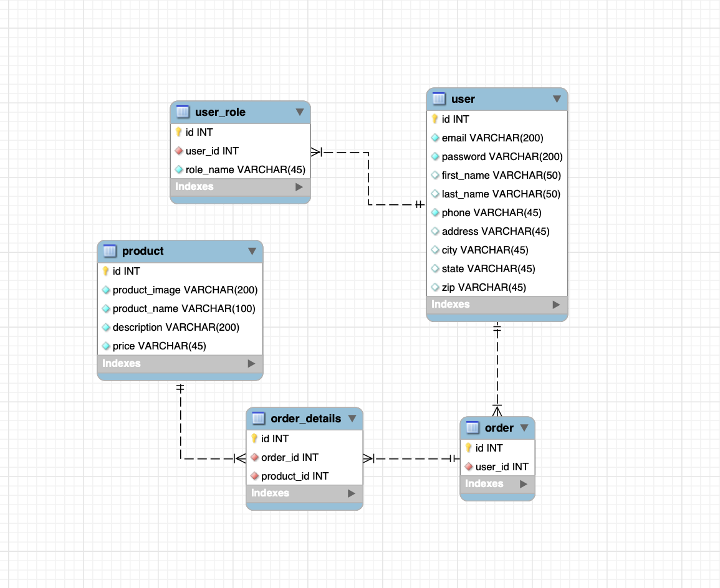The height and width of the screenshot is (588, 720).
Task: Select the order_details table title
Action: [306, 419]
